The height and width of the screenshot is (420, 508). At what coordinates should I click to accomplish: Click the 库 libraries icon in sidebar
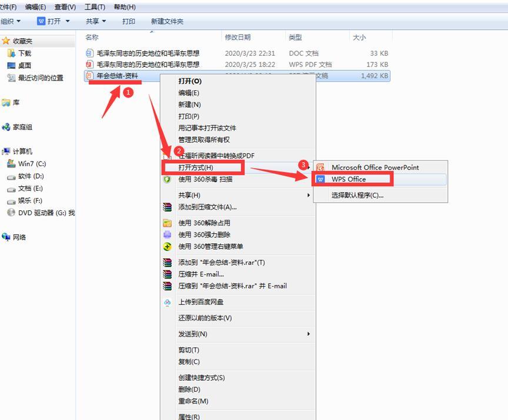click(x=6, y=103)
